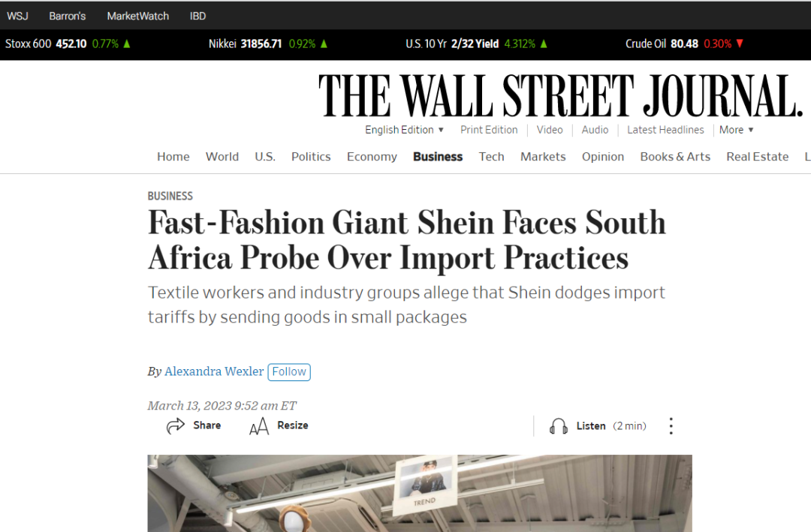Image resolution: width=811 pixels, height=532 pixels.
Task: Expand the More dropdown menu
Action: click(x=736, y=130)
